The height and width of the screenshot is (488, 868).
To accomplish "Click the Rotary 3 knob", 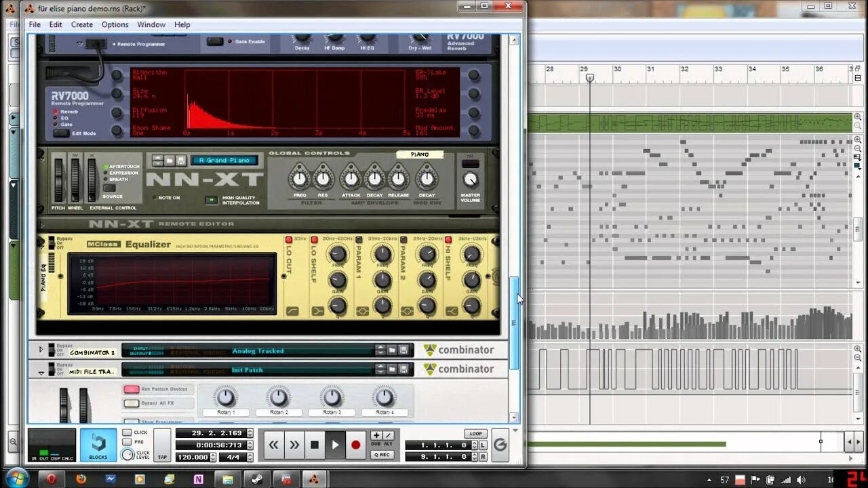I will click(x=332, y=397).
